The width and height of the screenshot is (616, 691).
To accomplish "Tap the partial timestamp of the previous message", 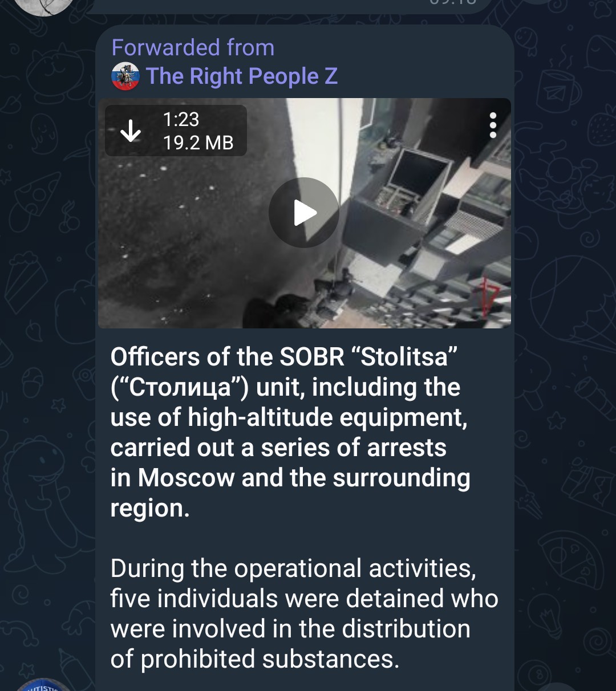I will pyautogui.click(x=451, y=3).
